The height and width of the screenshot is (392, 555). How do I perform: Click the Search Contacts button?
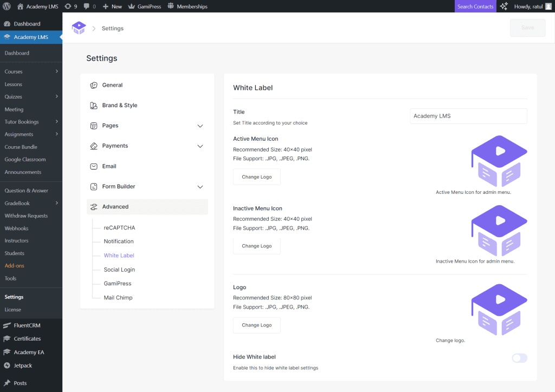coord(475,6)
